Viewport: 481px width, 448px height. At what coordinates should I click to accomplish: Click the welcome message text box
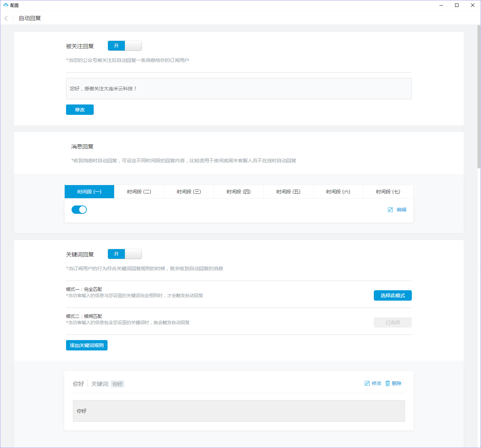click(239, 89)
